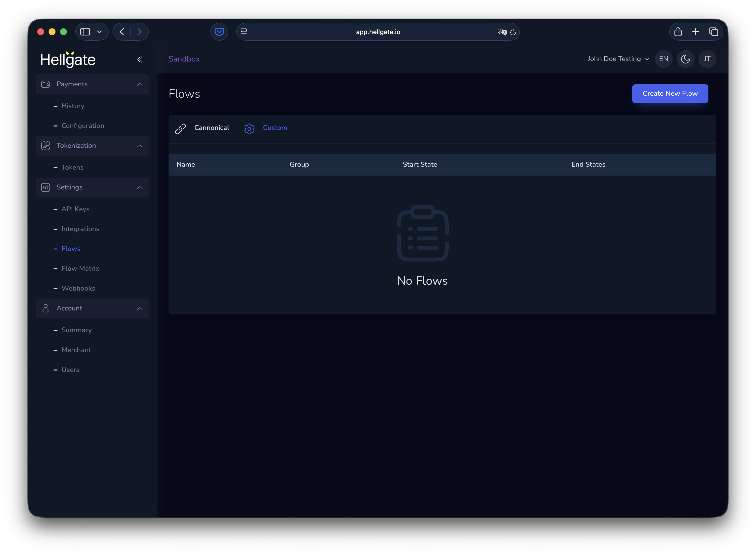Click the EN language icon
The image size is (756, 554).
[664, 59]
